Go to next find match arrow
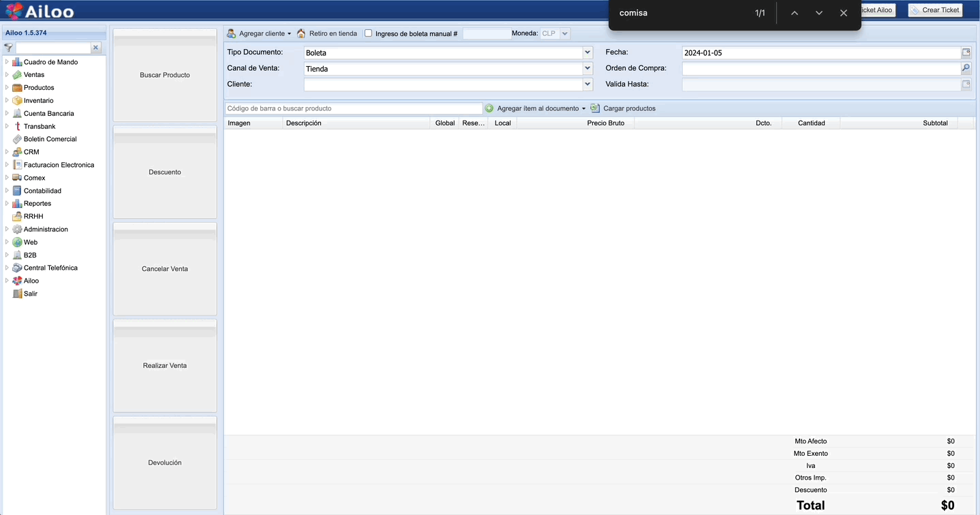 click(819, 13)
